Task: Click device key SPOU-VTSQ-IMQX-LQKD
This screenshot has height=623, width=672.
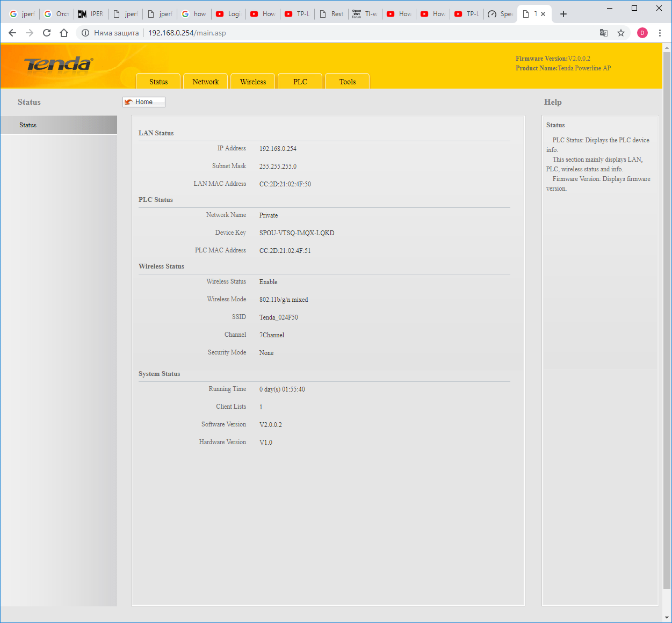Action: click(297, 233)
